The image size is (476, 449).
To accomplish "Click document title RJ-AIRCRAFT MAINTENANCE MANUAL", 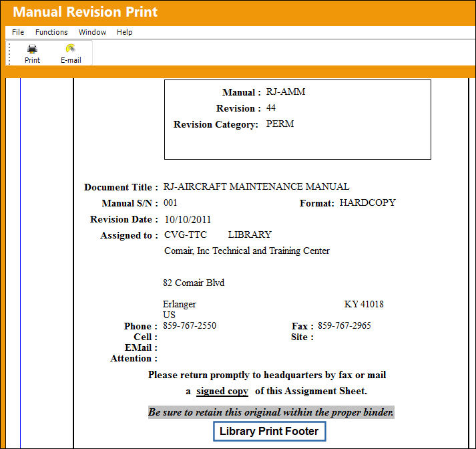I will (x=256, y=186).
